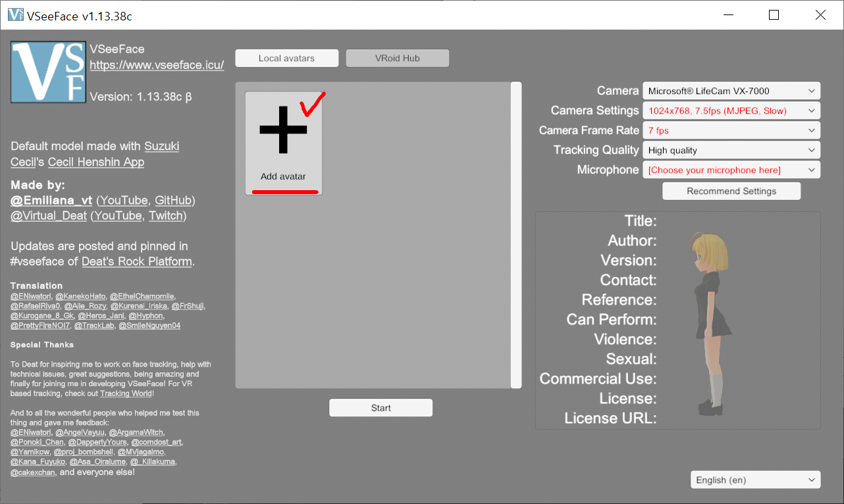Click the avatar list vertical scrollbar
844x504 pixels.
[x=516, y=235]
